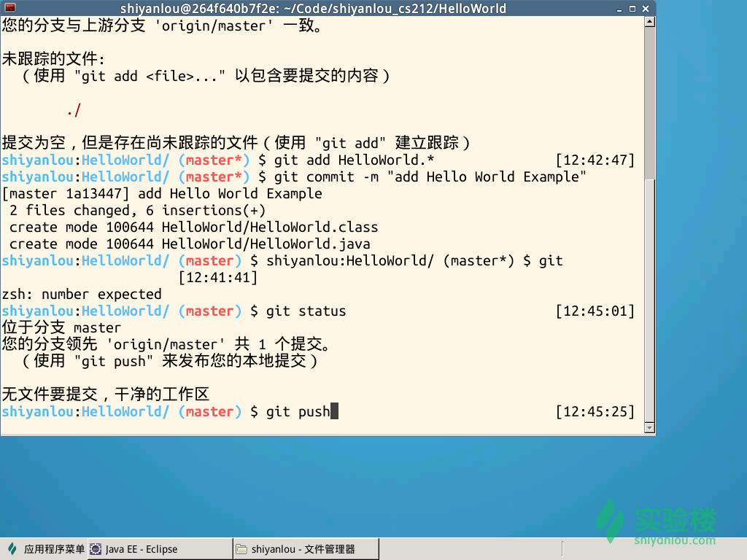
Task: Close the terminal window
Action: click(x=646, y=9)
